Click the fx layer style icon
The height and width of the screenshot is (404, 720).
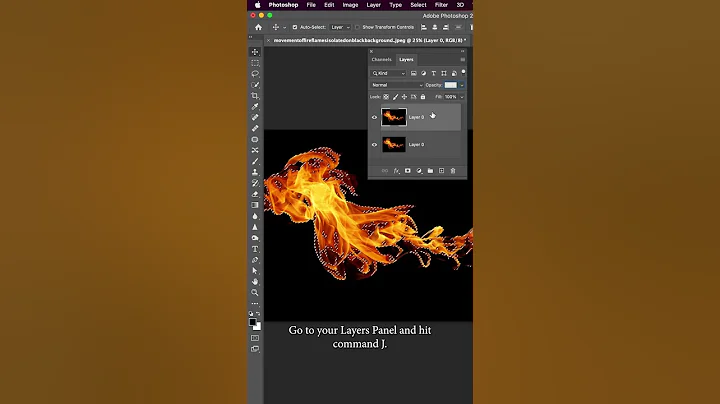396,171
